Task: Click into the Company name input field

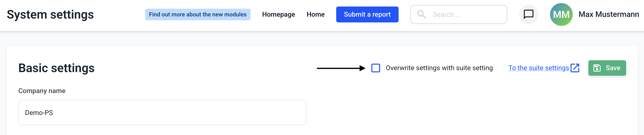Action: click(x=162, y=113)
